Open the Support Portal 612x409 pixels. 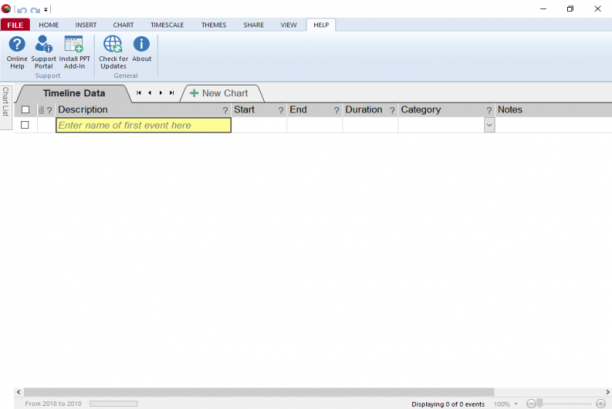pos(43,52)
